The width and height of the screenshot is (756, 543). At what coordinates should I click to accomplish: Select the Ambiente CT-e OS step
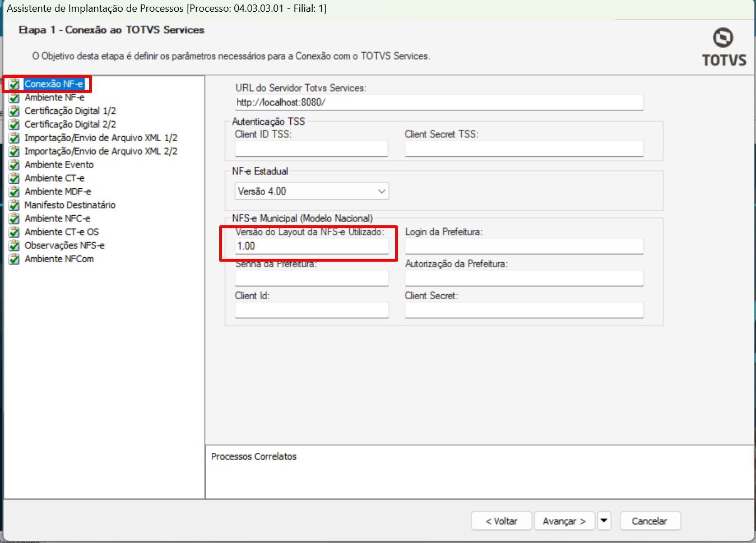[62, 232]
